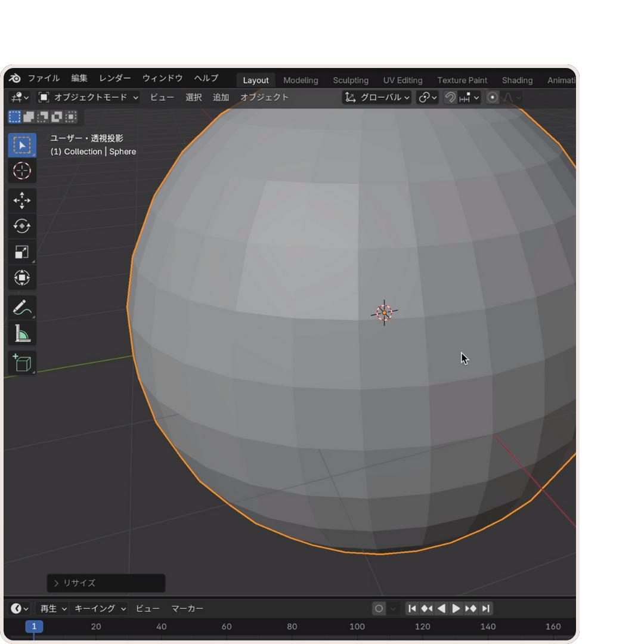Open the オブジェクトモード mode dropdown
The height and width of the screenshot is (644, 644).
tap(89, 97)
